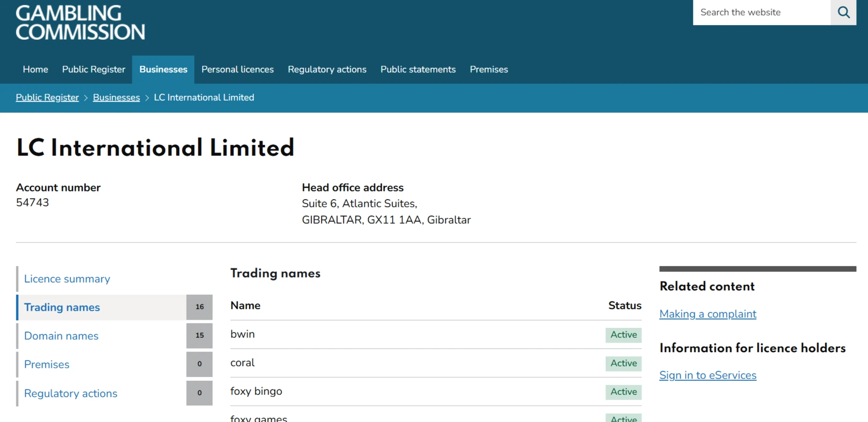Focus the Search the website field

[x=762, y=12]
